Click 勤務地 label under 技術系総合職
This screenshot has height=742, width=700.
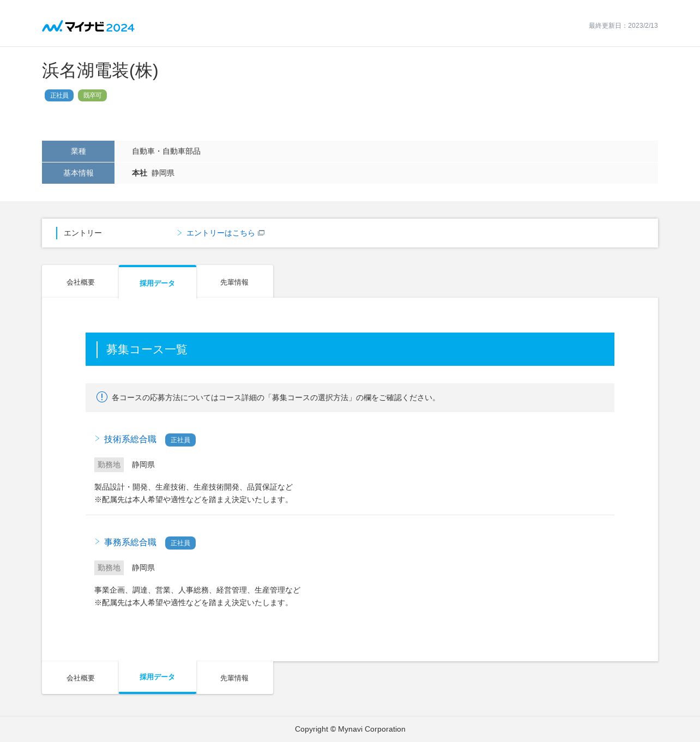coord(109,464)
